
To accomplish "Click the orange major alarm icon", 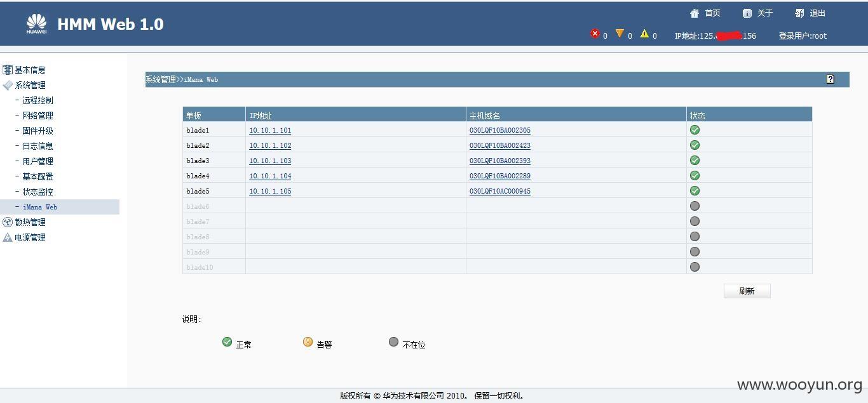I will 620,34.
